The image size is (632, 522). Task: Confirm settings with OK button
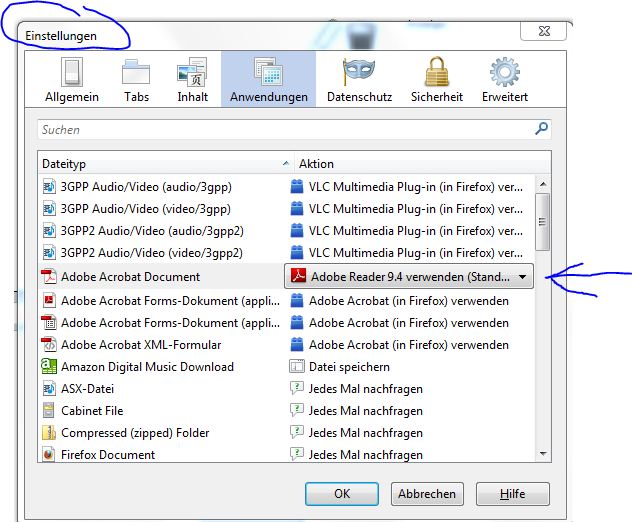[342, 494]
